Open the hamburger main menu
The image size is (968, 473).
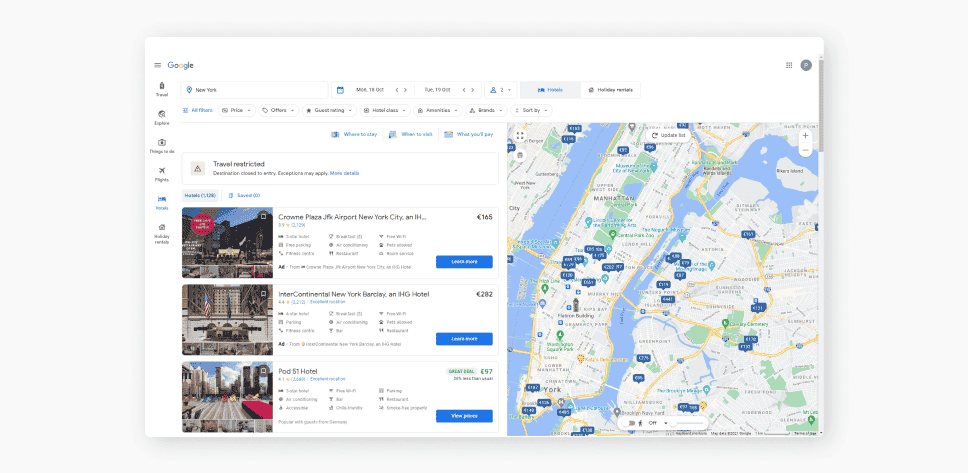coord(157,65)
